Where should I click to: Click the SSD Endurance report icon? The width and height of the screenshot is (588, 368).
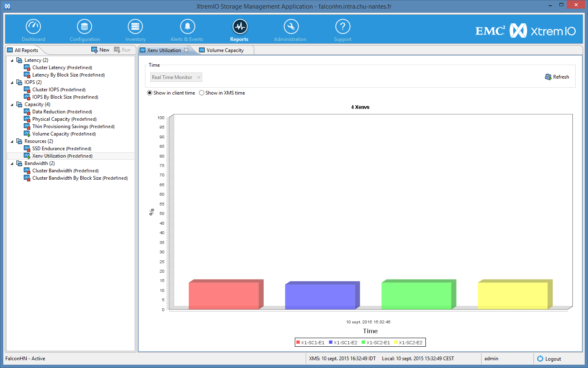[27, 149]
